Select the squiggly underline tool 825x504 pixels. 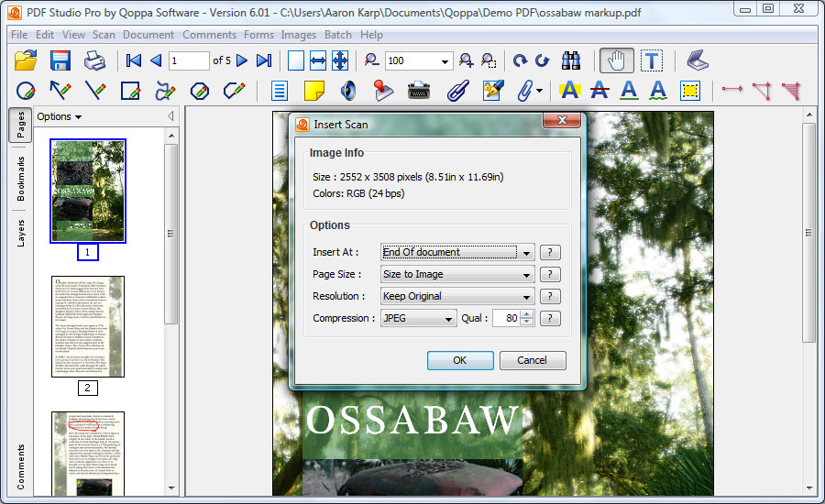coord(658,91)
